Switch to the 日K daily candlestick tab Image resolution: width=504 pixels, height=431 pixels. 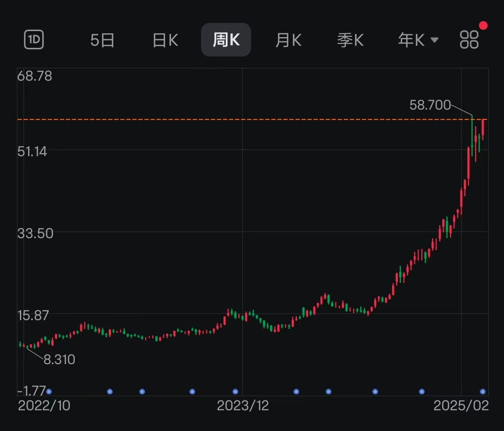pyautogui.click(x=165, y=40)
